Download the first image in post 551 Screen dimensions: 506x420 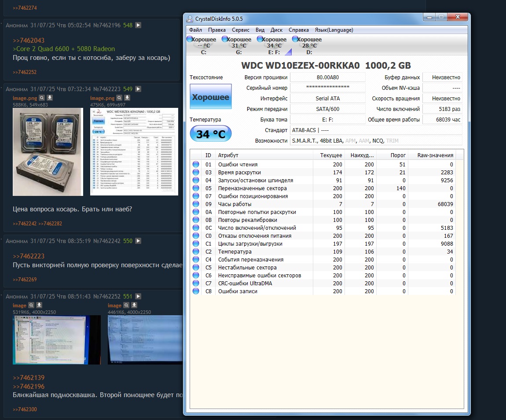(39, 305)
